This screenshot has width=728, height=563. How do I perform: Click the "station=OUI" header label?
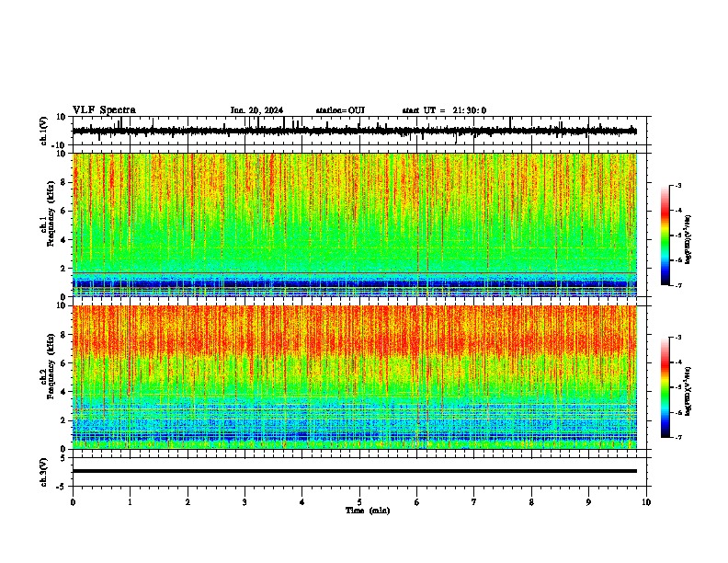(340, 110)
